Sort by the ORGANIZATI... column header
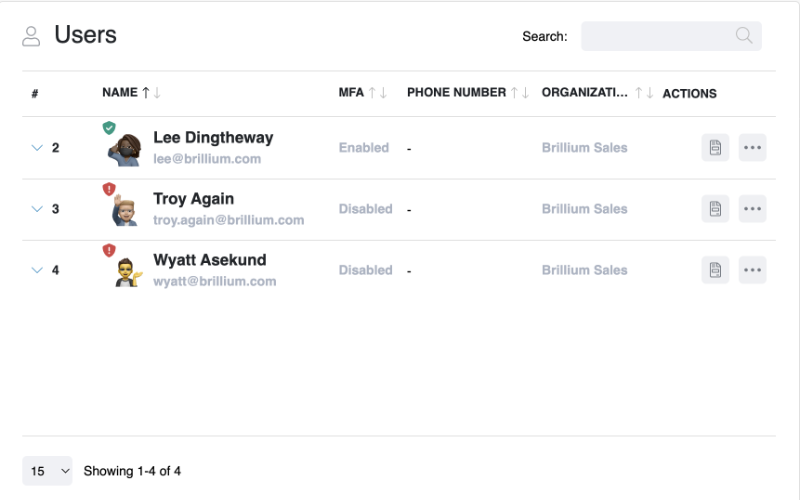800x500 pixels. click(x=585, y=92)
